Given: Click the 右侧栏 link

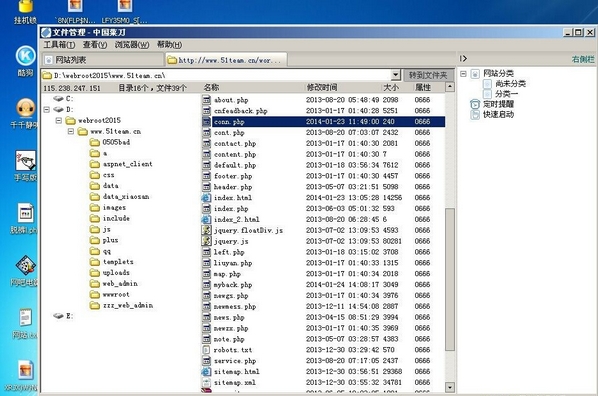Looking at the screenshot, I should [x=583, y=59].
